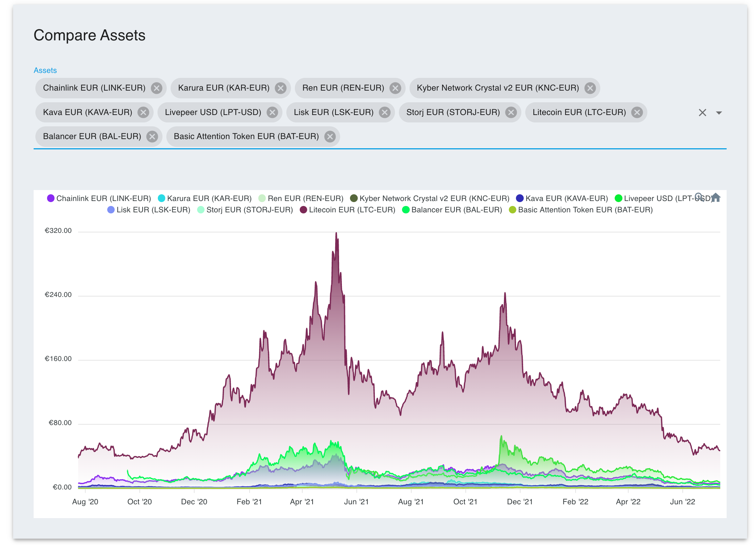Screen dimensions: 756x545
Task: Click the Dec '21 x-axis label
Action: (x=520, y=502)
